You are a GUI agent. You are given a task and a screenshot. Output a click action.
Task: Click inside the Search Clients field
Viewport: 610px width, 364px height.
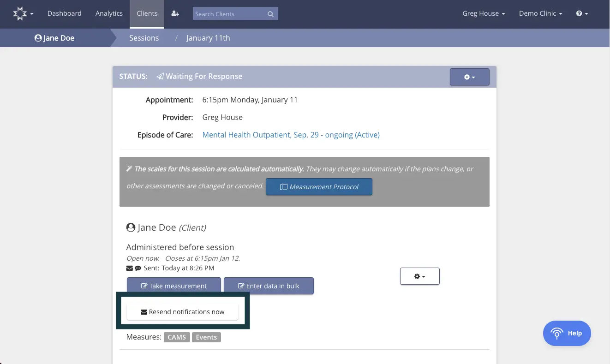(226, 14)
